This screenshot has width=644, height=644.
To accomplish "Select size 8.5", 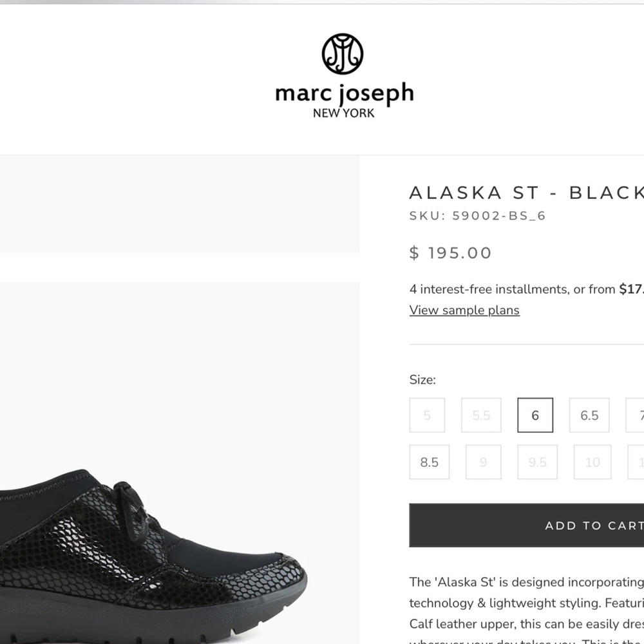I will 430,462.
